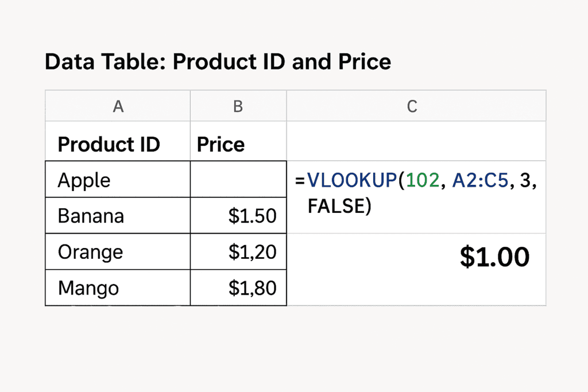
Task: Select the Mango cell
Action: point(118,288)
